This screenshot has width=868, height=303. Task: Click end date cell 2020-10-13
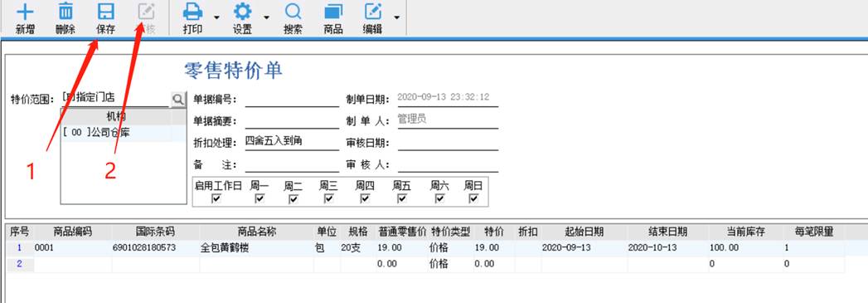[x=667, y=248]
